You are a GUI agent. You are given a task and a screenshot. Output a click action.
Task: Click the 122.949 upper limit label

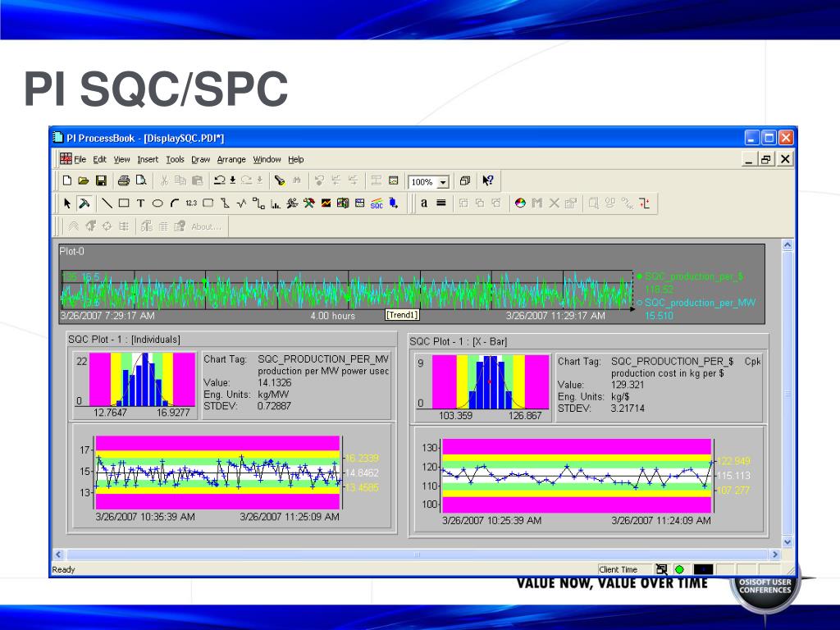pos(733,461)
